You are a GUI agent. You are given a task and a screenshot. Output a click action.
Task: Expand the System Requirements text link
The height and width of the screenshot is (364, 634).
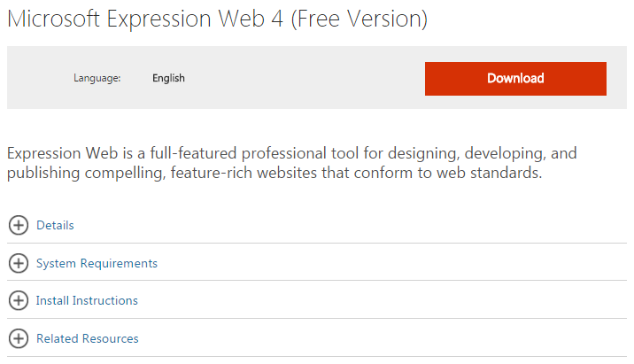pos(97,263)
